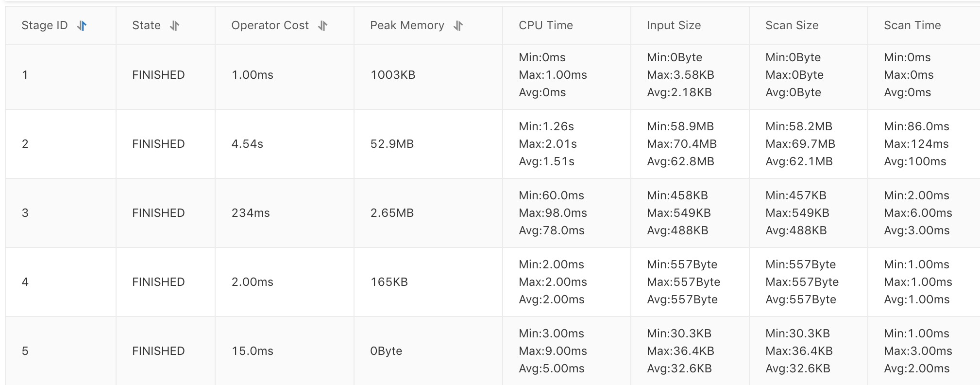Select the 15.0ms Operator Cost for stage 5

point(252,351)
